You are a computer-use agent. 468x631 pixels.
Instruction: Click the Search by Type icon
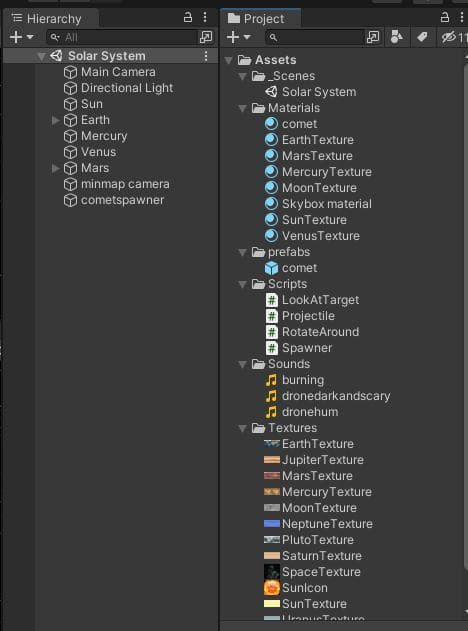(397, 37)
